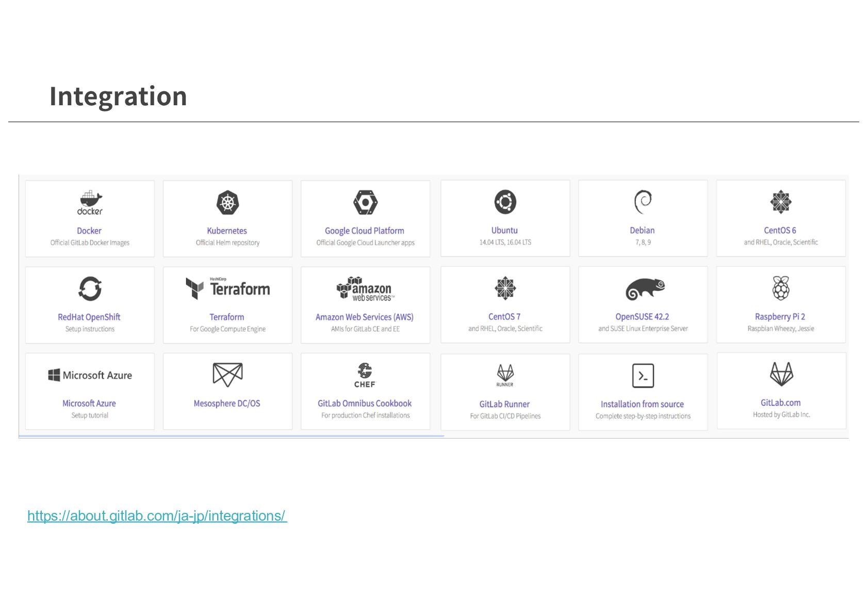
Task: Open the Ubuntu link
Action: pos(504,230)
